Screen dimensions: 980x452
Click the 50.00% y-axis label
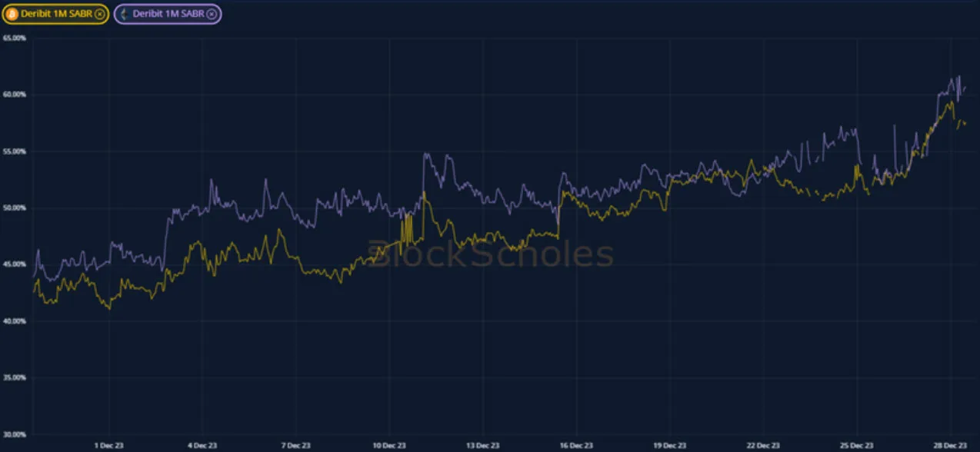pos(15,208)
